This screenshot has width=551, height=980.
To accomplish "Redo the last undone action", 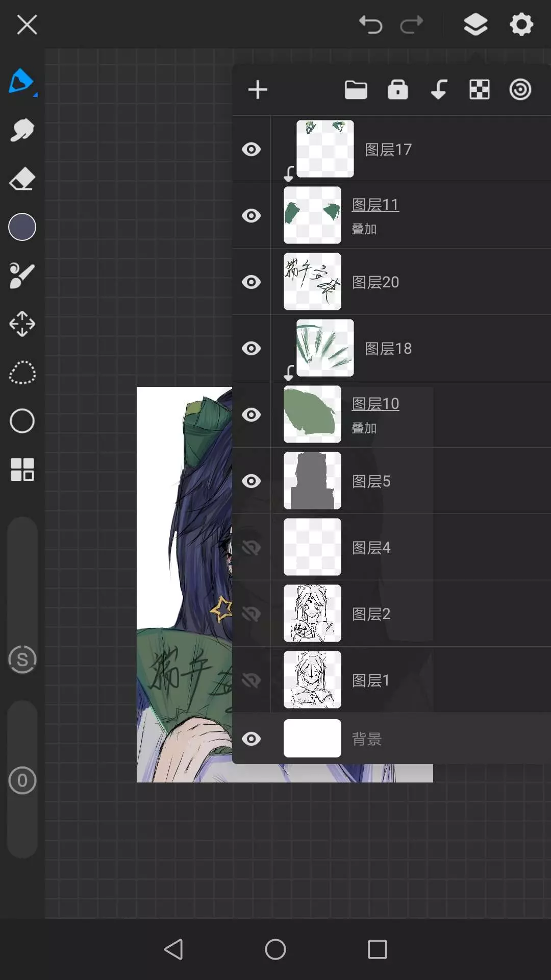I will pyautogui.click(x=412, y=24).
